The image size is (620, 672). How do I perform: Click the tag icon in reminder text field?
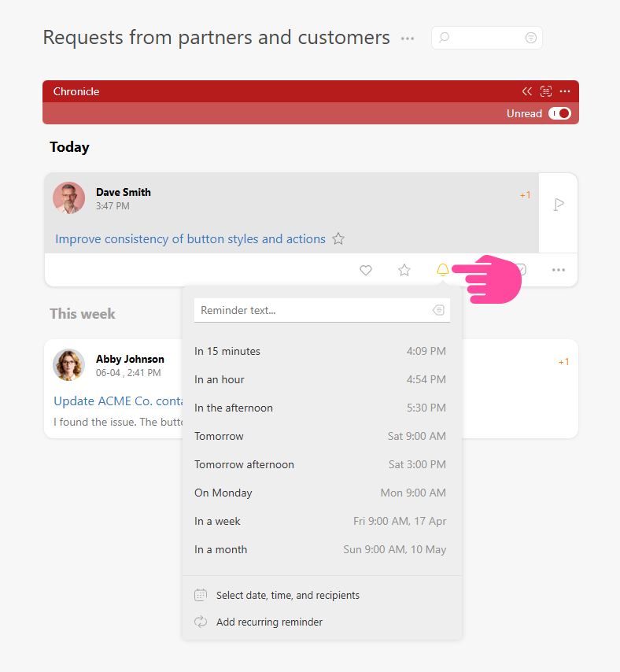(x=438, y=310)
